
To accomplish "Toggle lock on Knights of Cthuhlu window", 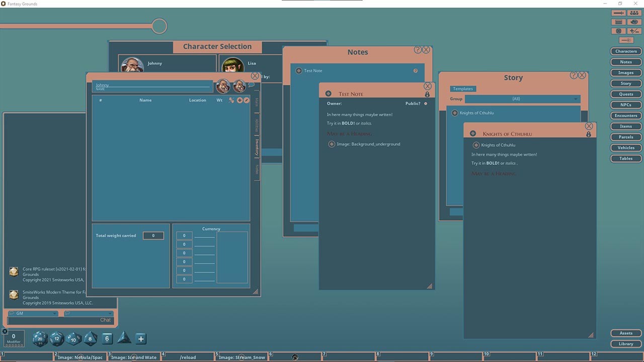I will [589, 134].
